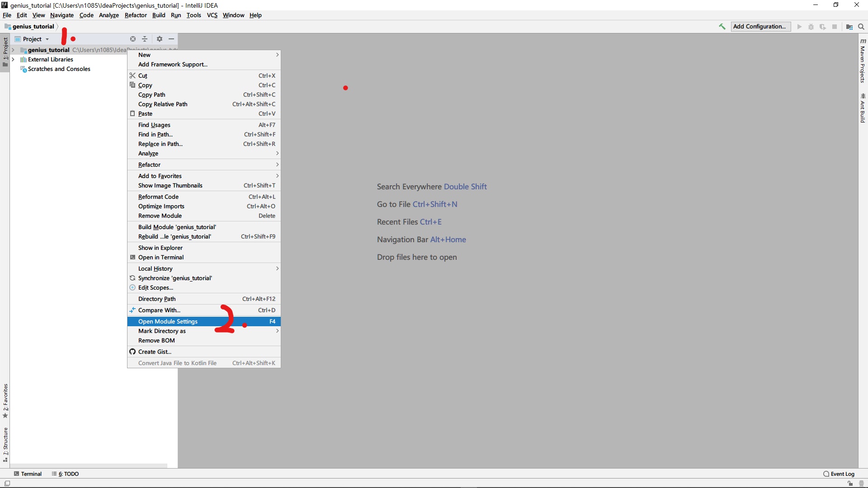
Task: Hide the Project panel with the minus icon
Action: tap(171, 39)
